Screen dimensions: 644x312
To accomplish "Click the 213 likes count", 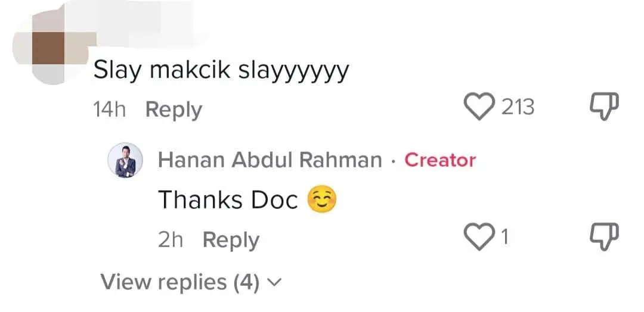I will click(517, 108).
